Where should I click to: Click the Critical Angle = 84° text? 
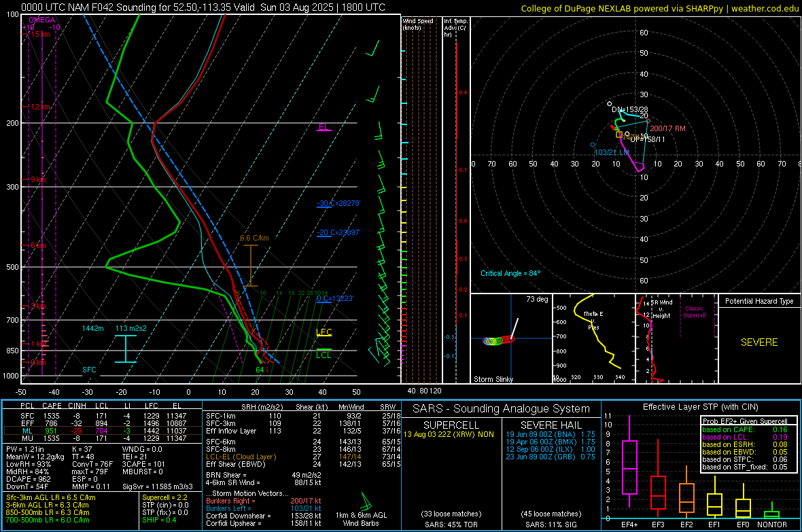[x=510, y=273]
